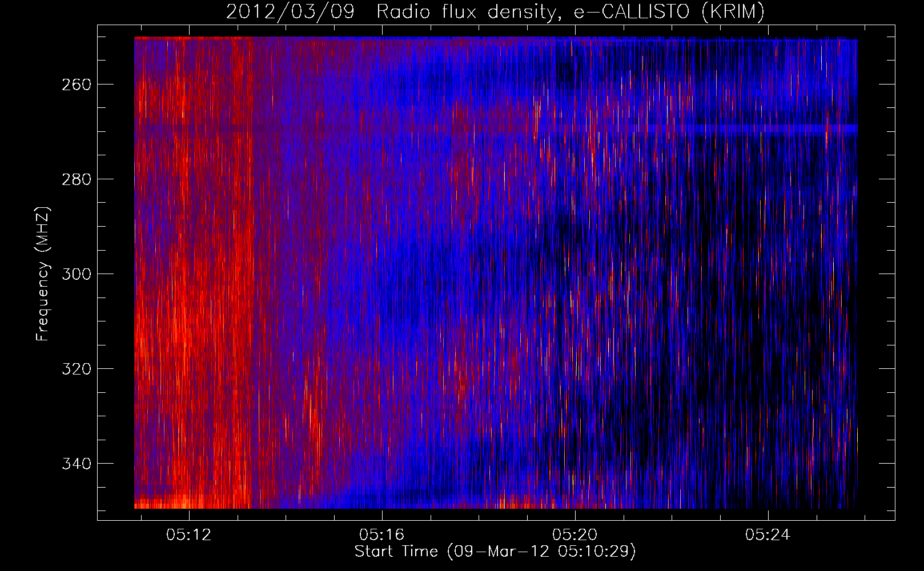The image size is (924, 571).
Task: Click the 05:16 time tick label
Action: [x=382, y=535]
